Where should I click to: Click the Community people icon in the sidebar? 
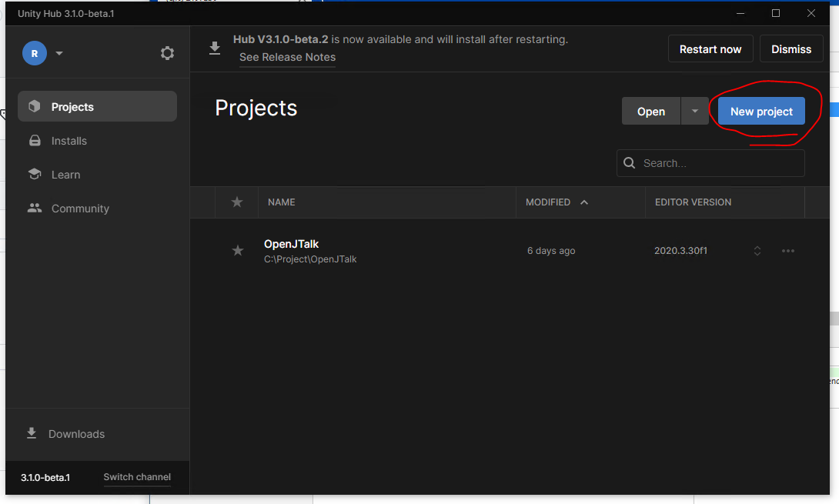35,209
